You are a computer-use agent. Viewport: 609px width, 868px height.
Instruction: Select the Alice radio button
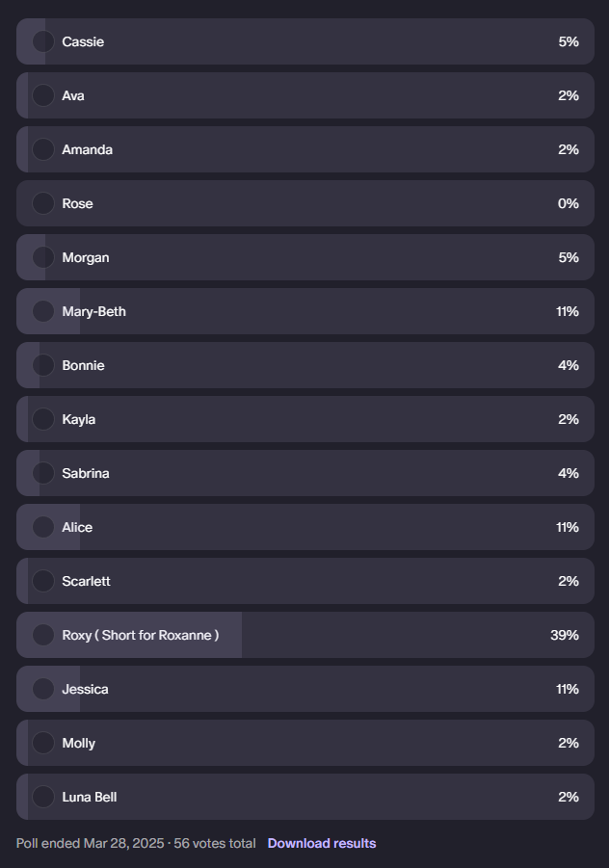[x=43, y=527]
